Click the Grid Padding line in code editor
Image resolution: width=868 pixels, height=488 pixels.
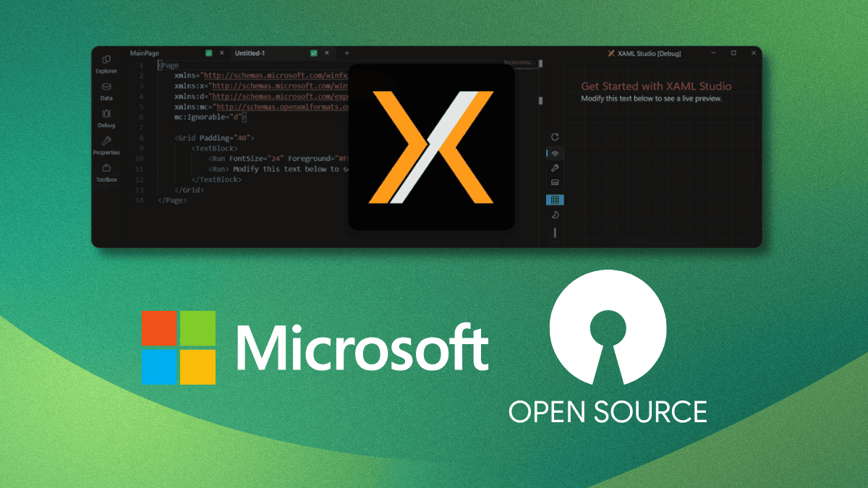pos(214,137)
